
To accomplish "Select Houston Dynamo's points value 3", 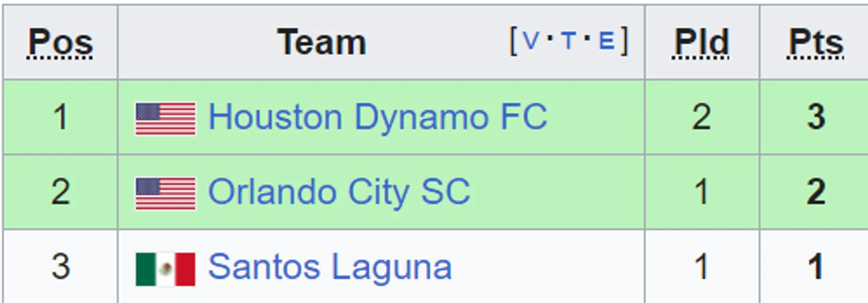I will [x=816, y=117].
